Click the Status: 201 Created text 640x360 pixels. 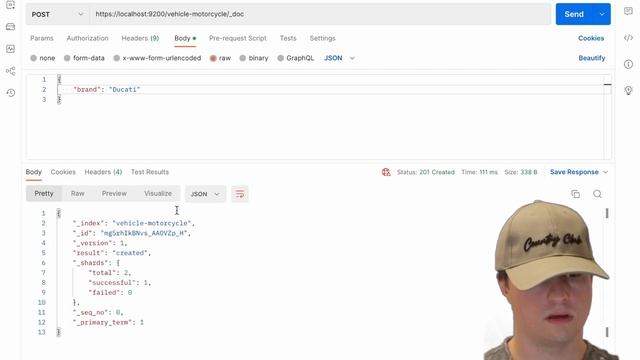point(426,172)
